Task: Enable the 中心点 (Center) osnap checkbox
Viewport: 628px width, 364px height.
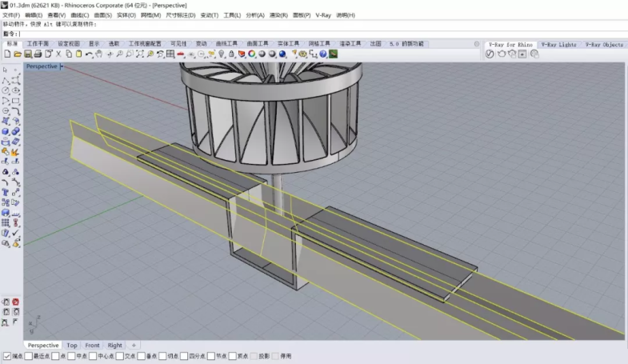Action: (x=92, y=356)
